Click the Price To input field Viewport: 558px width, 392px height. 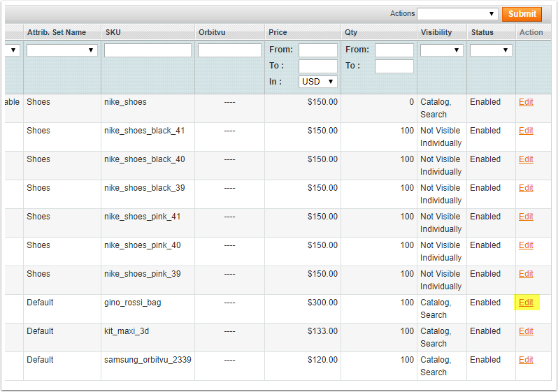pos(317,66)
